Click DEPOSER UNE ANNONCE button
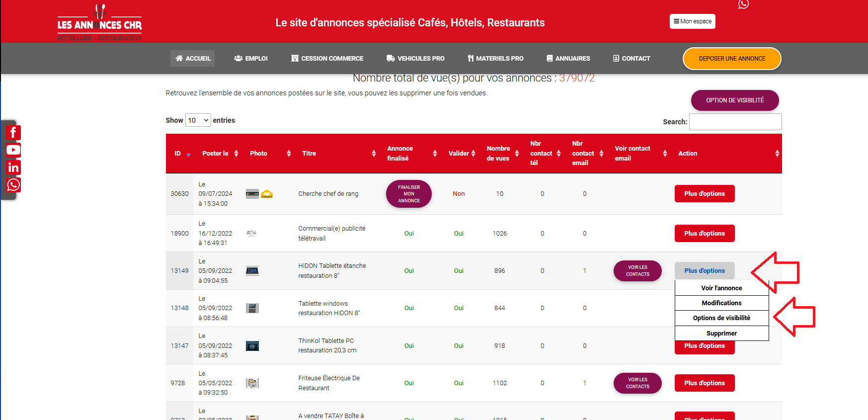868x420 pixels. coord(732,59)
